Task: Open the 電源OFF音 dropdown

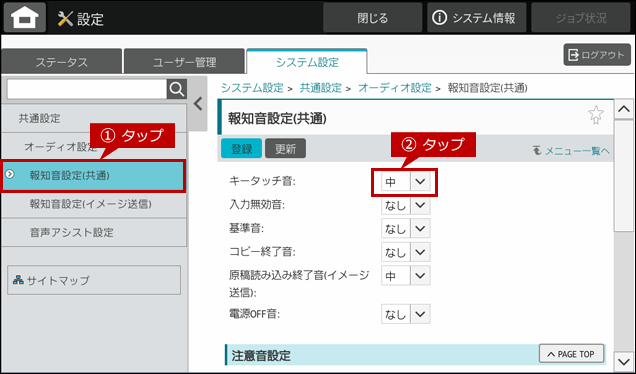Action: pyautogui.click(x=406, y=314)
